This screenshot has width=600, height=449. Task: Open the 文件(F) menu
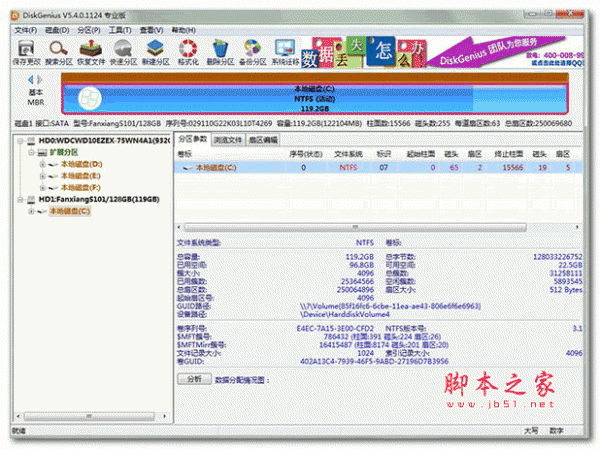pos(26,30)
